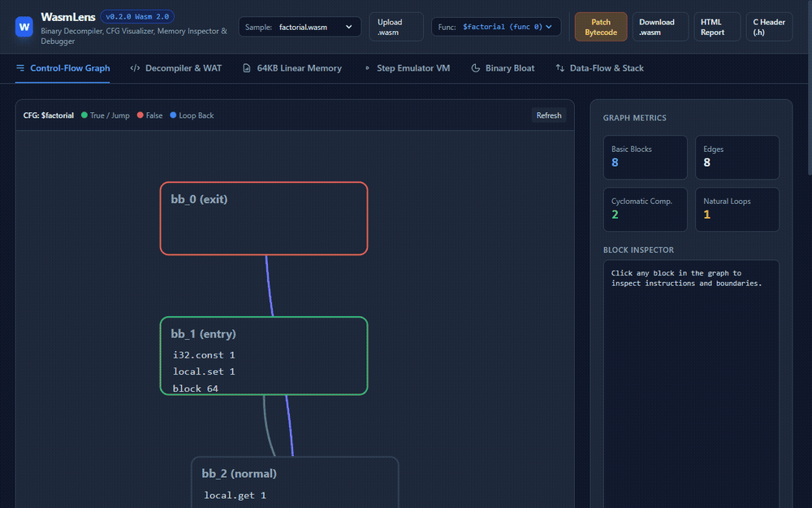812x508 pixels.
Task: Click the arrows icon beside Data-Flow & Stack
Action: [559, 68]
